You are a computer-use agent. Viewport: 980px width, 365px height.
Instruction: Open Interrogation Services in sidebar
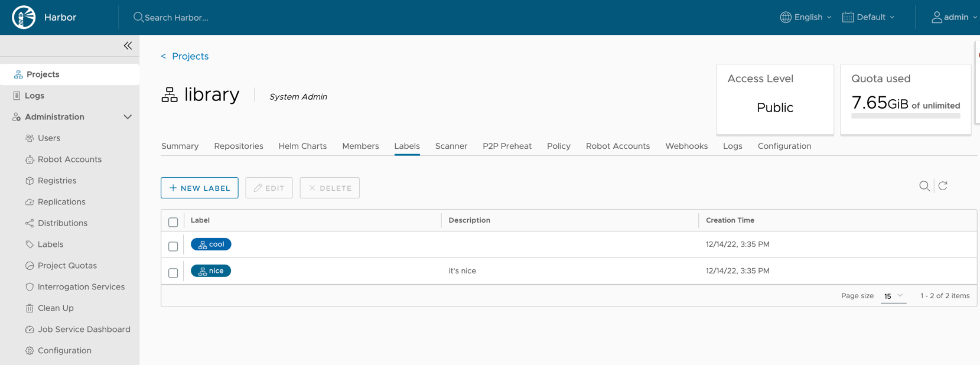81,286
